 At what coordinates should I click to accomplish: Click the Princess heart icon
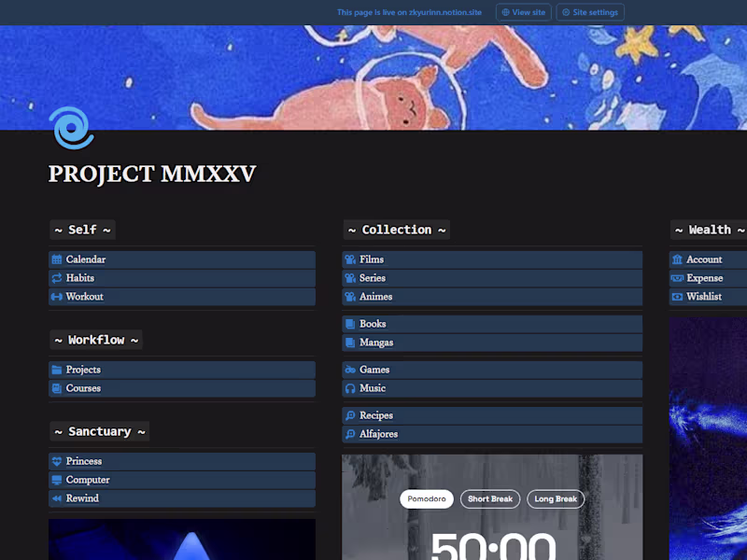57,461
